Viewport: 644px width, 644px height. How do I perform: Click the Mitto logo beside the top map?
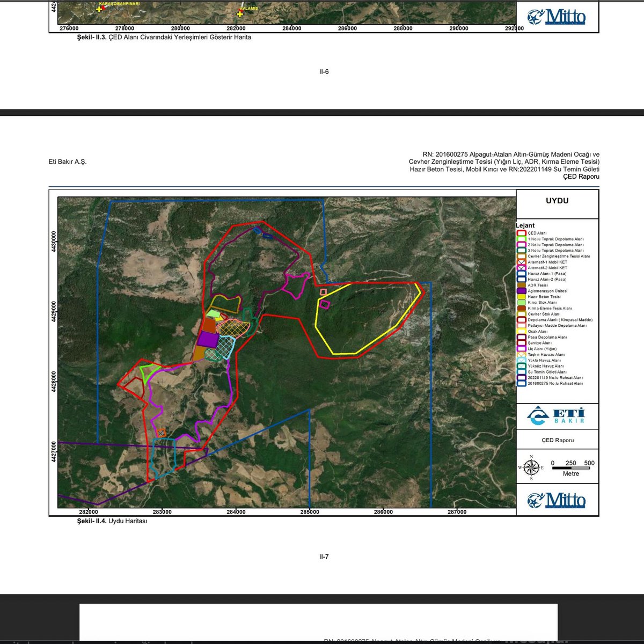557,17
